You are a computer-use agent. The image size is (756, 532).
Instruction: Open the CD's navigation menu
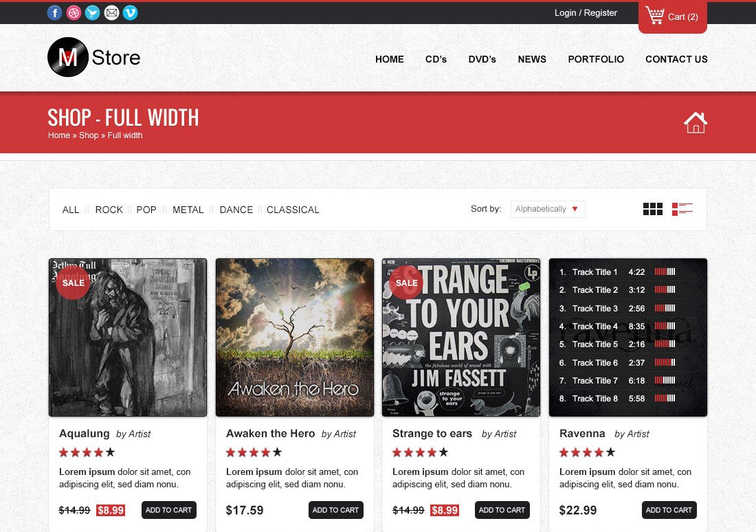(x=436, y=59)
